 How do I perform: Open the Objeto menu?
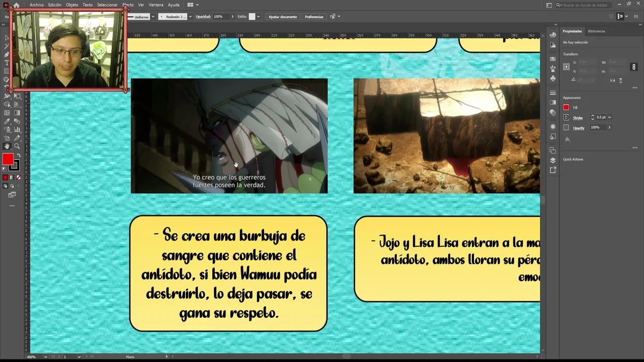point(72,5)
